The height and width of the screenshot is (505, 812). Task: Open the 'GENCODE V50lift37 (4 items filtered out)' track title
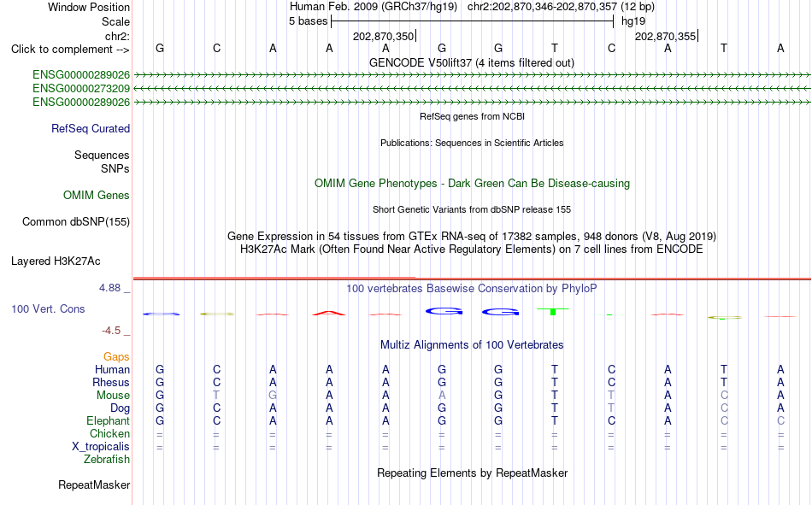click(x=472, y=62)
